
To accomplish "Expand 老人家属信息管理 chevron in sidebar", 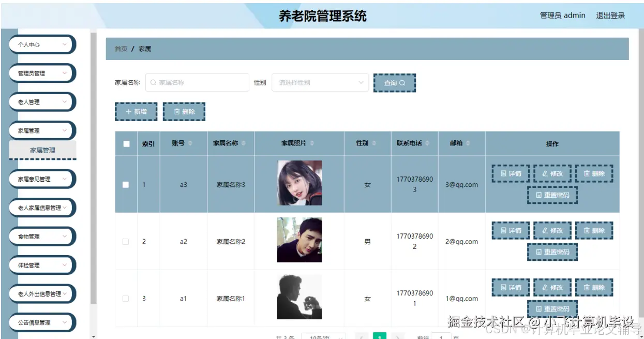I will 65,208.
